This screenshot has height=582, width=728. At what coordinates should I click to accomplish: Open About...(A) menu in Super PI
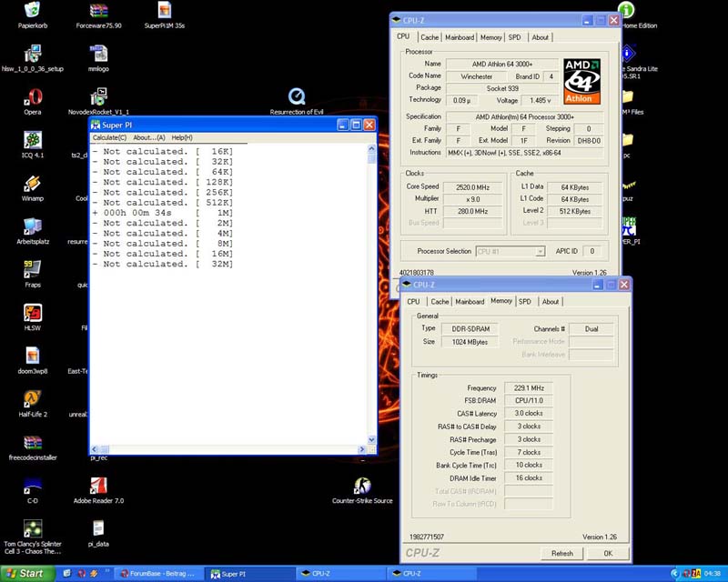click(149, 137)
